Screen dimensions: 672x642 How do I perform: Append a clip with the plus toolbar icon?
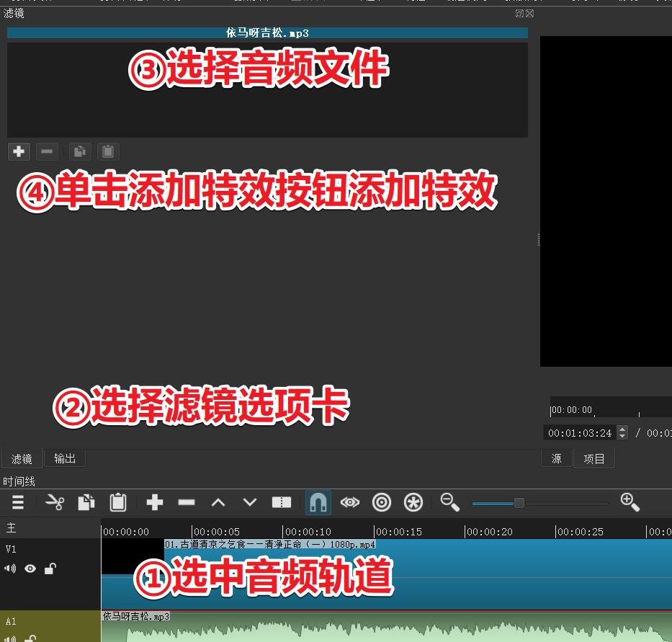click(154, 502)
